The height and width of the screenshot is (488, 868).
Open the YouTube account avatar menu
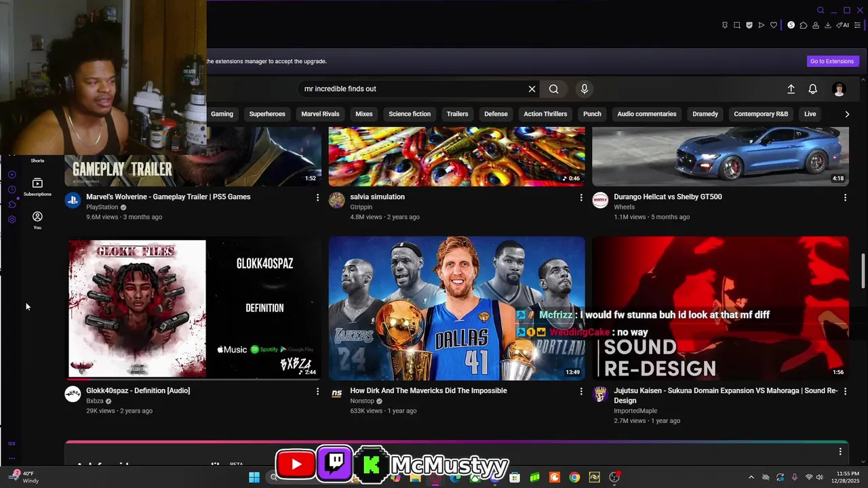coord(839,89)
